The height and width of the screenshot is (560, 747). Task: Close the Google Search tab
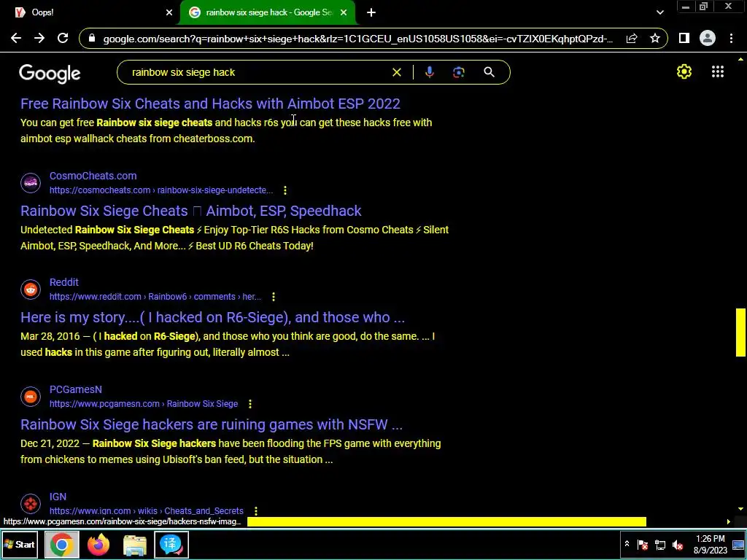[x=344, y=13]
